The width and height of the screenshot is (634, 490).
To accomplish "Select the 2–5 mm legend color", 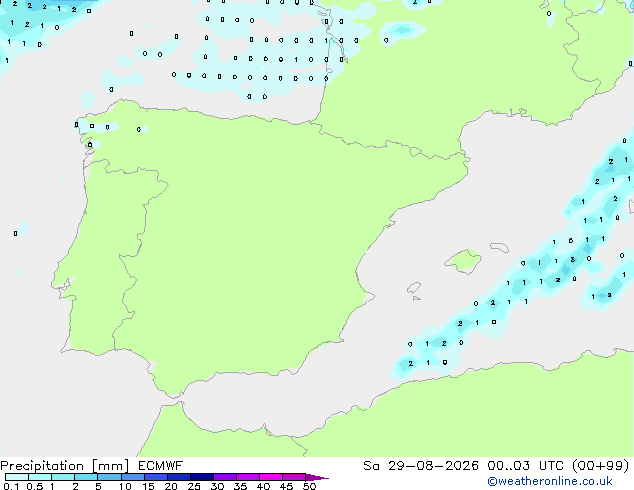I will tap(86, 477).
